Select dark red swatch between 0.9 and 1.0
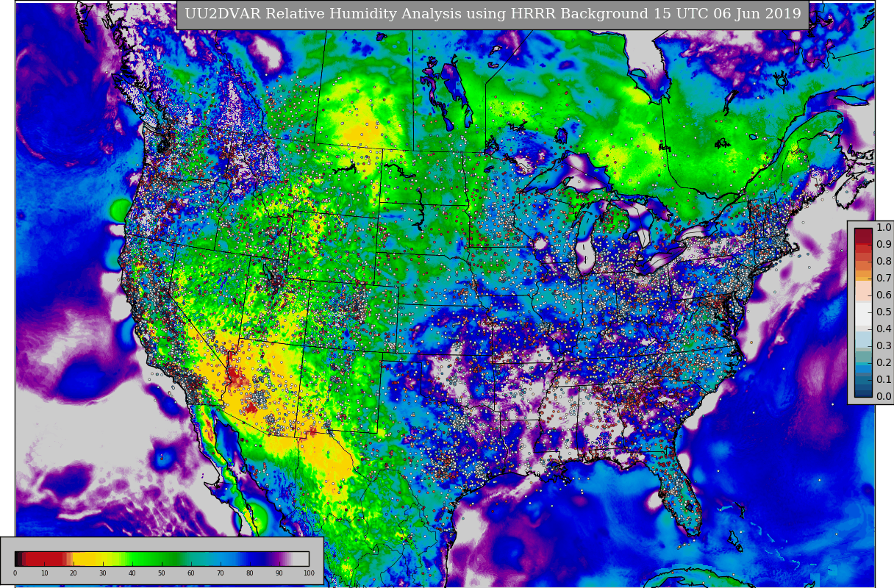The image size is (894, 588). pos(863,236)
